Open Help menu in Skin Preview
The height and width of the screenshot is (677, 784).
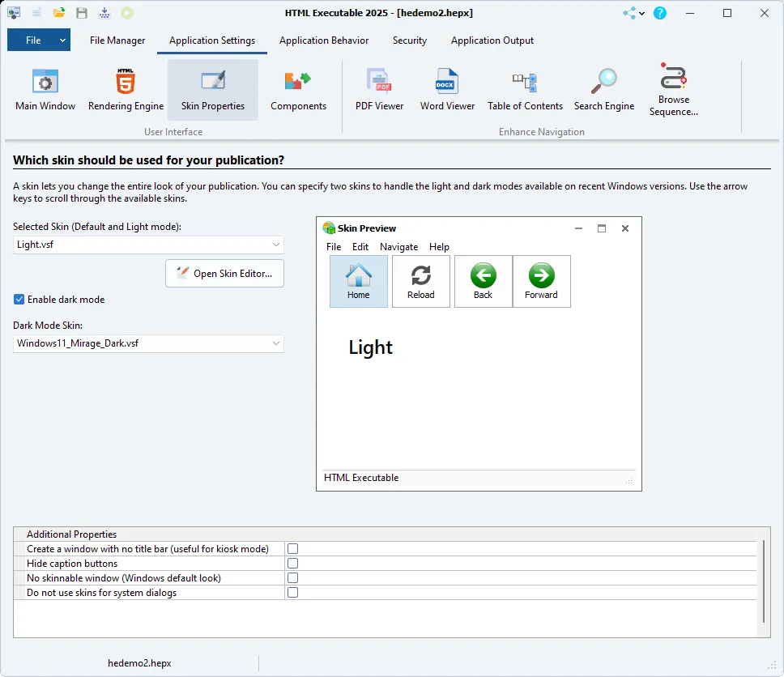click(439, 247)
